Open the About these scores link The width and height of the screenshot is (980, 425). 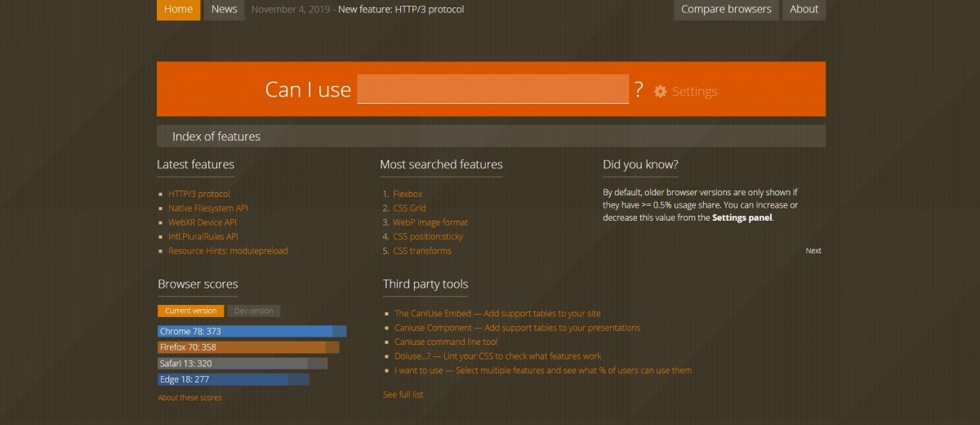(x=189, y=398)
